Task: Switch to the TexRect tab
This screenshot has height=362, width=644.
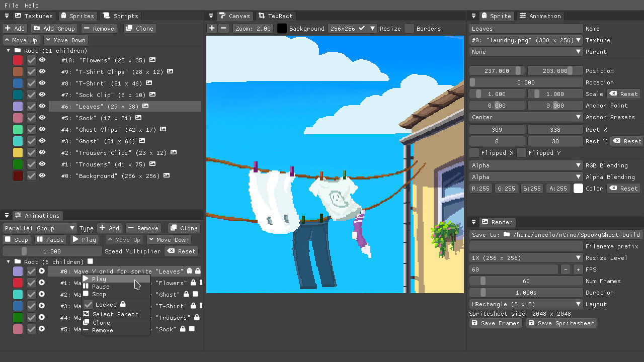Action: point(276,16)
